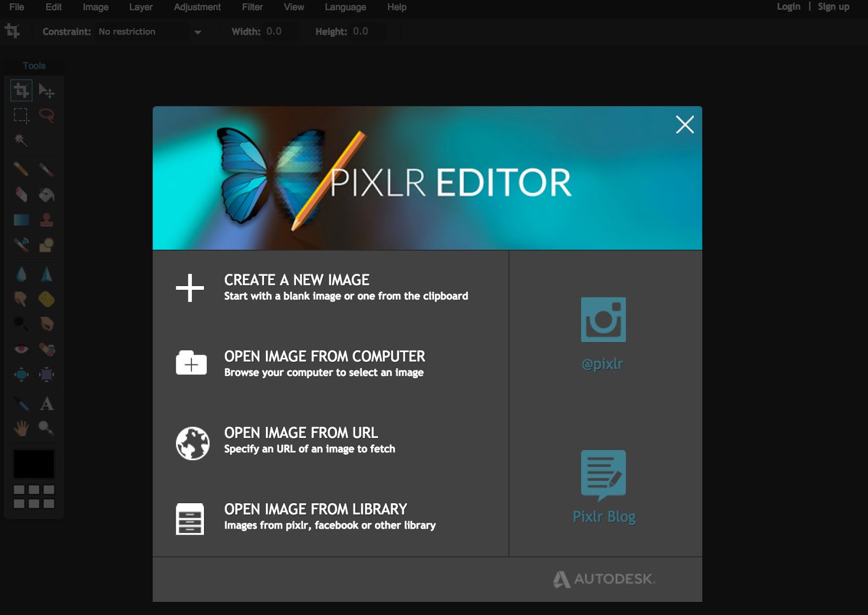868x615 pixels.
Task: Pick the Eraser tool
Action: pyautogui.click(x=22, y=195)
